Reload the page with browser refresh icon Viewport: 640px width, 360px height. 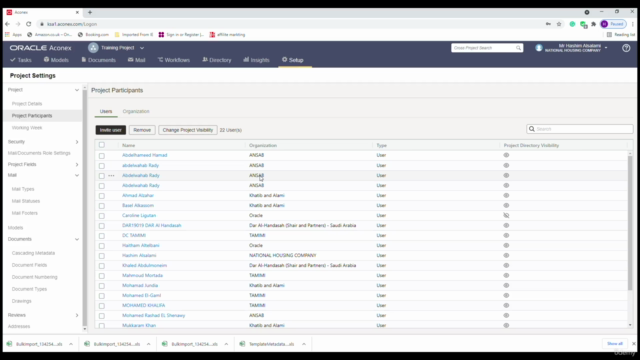click(x=29, y=24)
